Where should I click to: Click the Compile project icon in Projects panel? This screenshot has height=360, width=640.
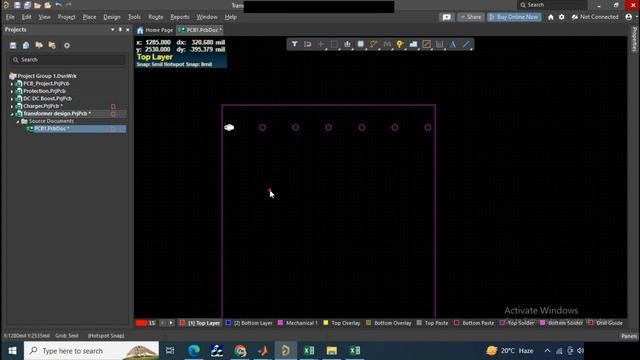[x=26, y=45]
